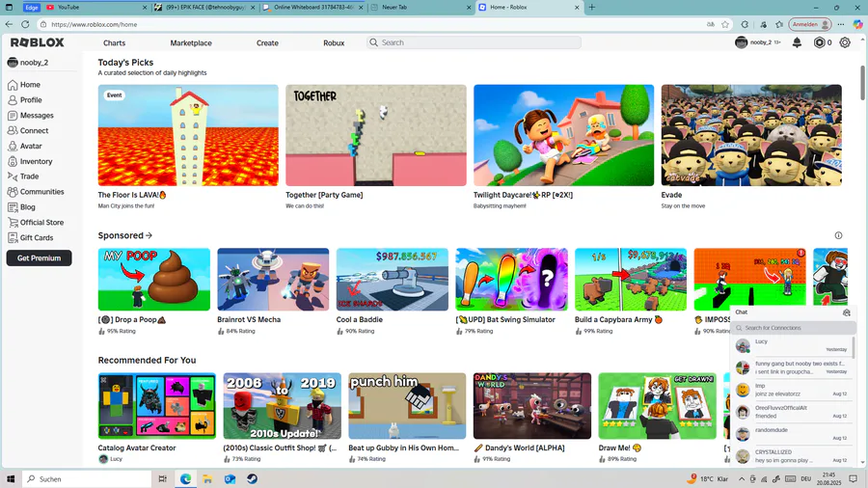Open the Avatar editor from sidebar
868x488 pixels.
pos(25,146)
